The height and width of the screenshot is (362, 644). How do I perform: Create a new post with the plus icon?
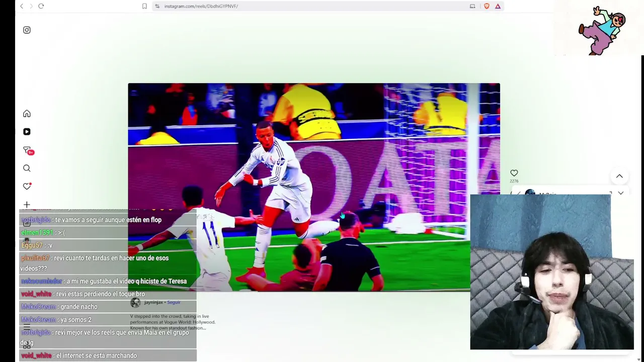(27, 205)
